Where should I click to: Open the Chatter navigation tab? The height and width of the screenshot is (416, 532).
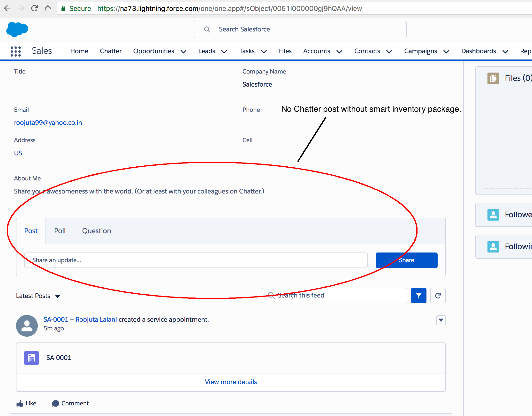click(111, 51)
